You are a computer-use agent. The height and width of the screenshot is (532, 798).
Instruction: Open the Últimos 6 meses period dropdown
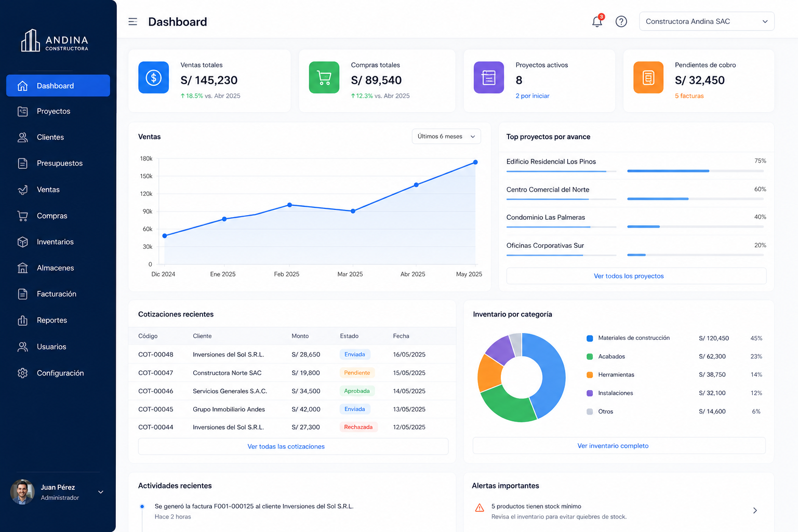[x=446, y=137]
